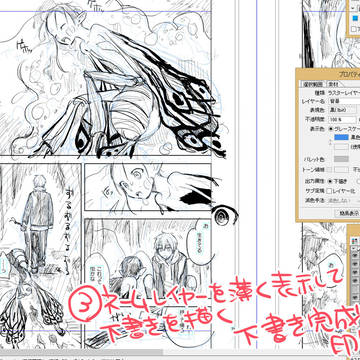Toggle the topmost eye icon in layer list

click(x=355, y=255)
